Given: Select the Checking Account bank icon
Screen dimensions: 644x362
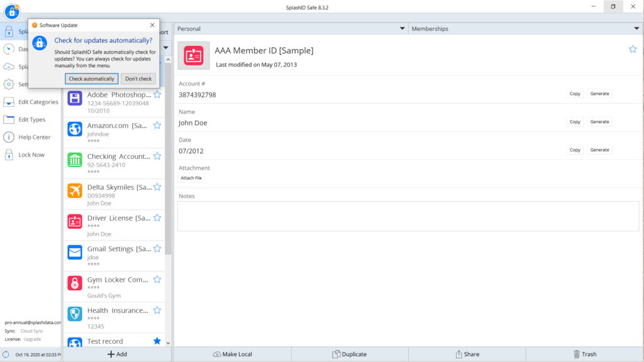Looking at the screenshot, I should tap(75, 160).
